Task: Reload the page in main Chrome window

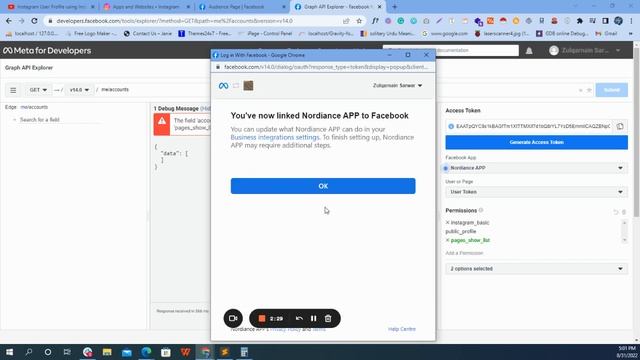Action: tap(34, 21)
